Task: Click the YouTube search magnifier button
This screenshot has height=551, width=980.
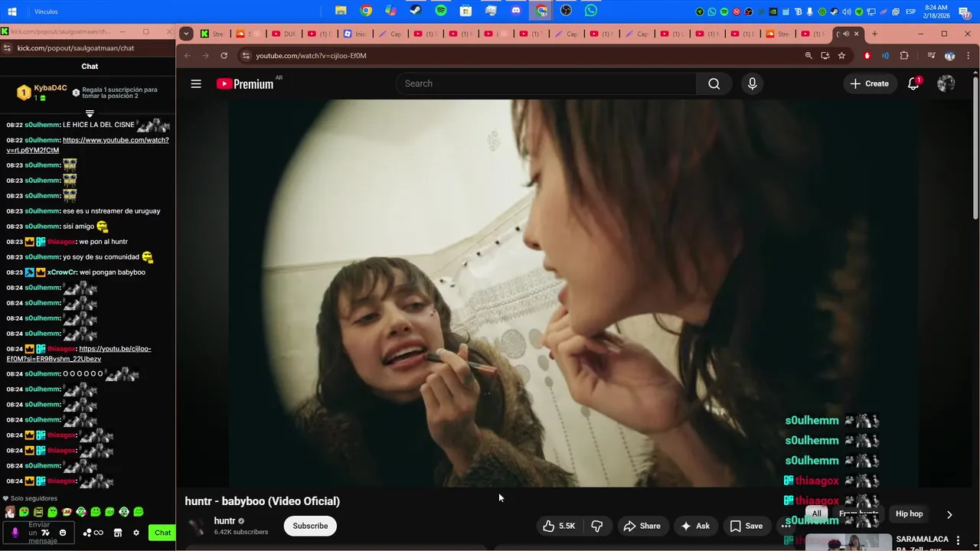Action: 714,83
